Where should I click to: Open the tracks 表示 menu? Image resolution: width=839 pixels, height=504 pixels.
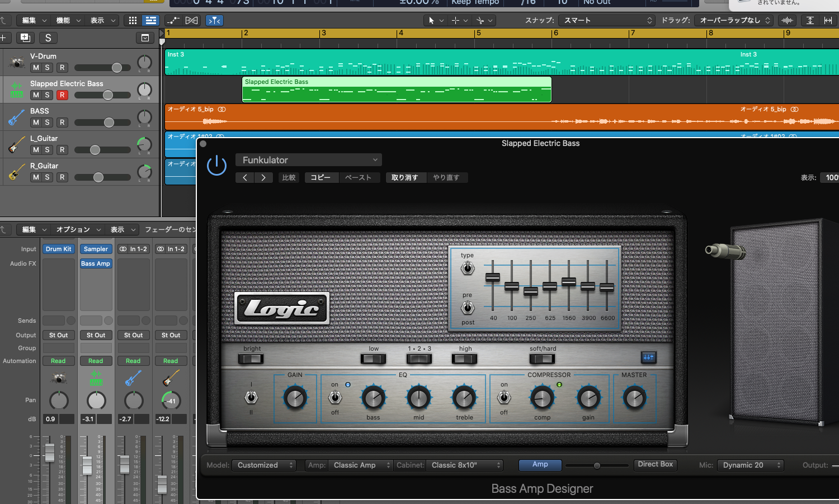(102, 20)
